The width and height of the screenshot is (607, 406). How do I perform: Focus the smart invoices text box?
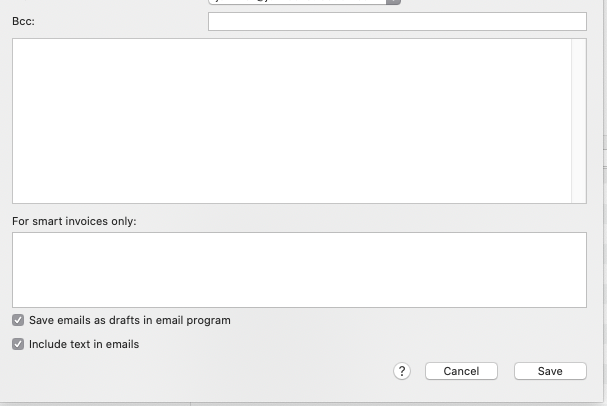pos(299,270)
